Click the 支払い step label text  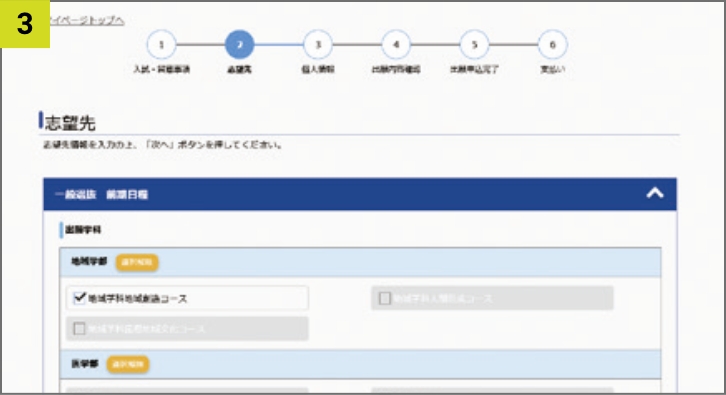[552, 69]
